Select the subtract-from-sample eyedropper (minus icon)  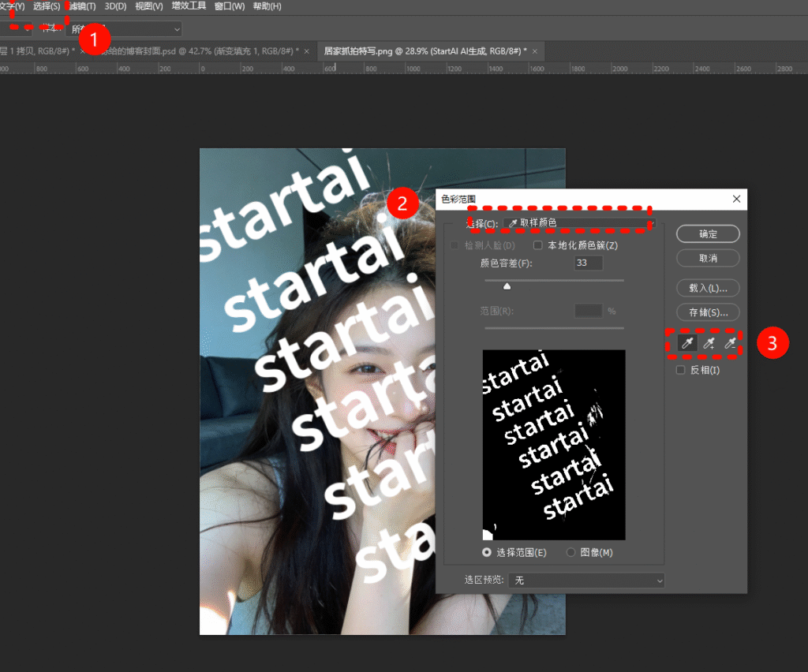point(729,342)
